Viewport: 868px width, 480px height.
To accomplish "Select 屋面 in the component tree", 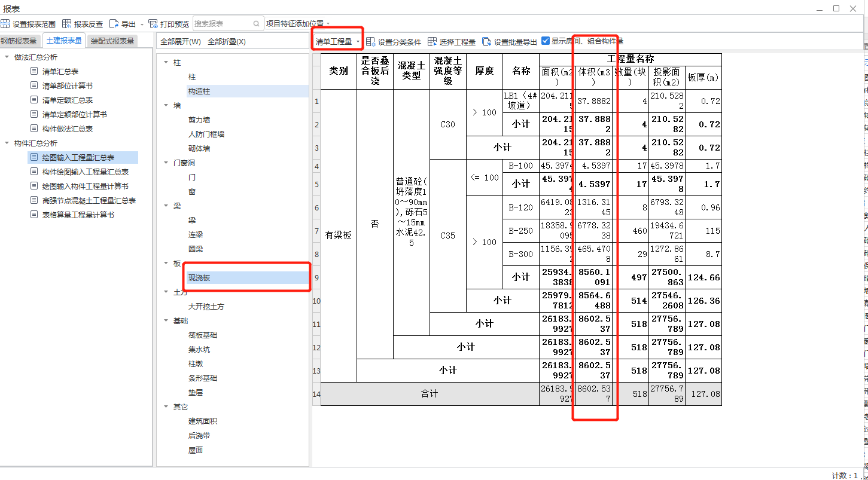I will coord(196,450).
